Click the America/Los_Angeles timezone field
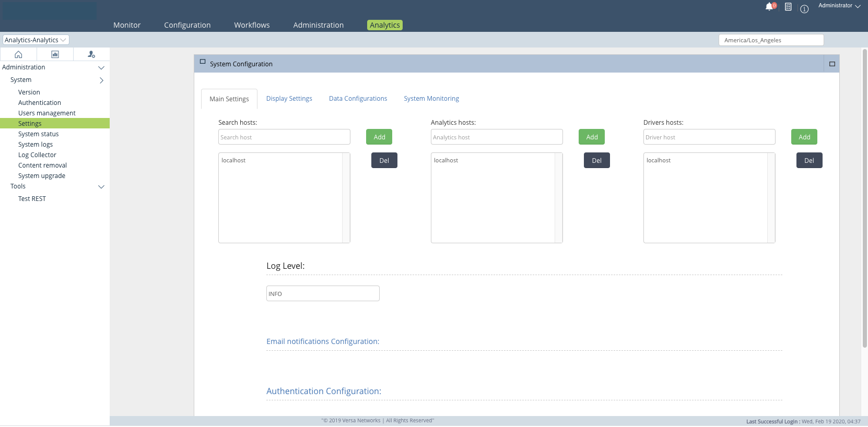 pyautogui.click(x=771, y=40)
